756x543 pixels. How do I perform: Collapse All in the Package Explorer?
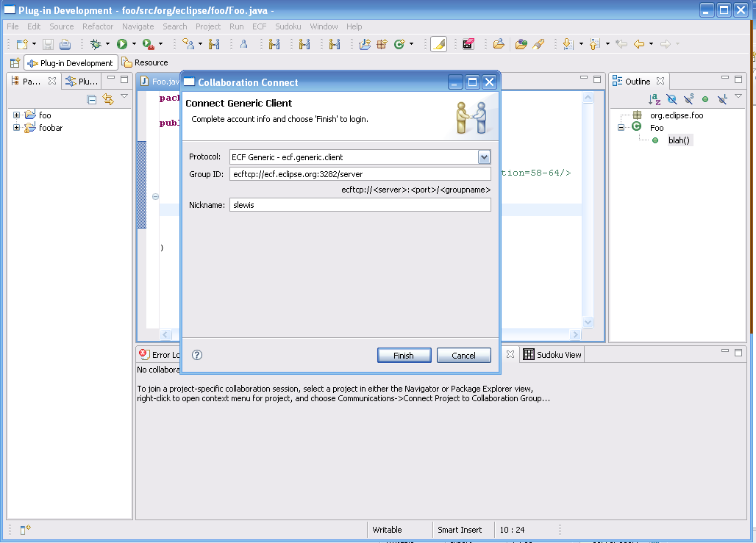click(92, 100)
